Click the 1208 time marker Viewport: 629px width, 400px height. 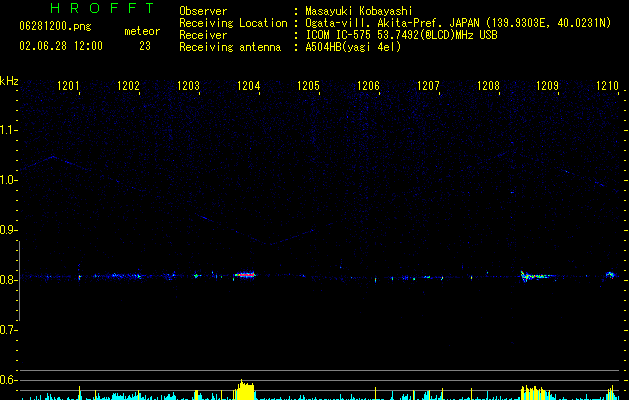[x=489, y=86]
